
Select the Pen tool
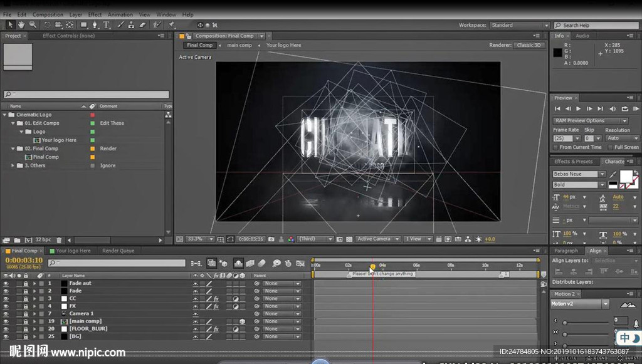(95, 25)
